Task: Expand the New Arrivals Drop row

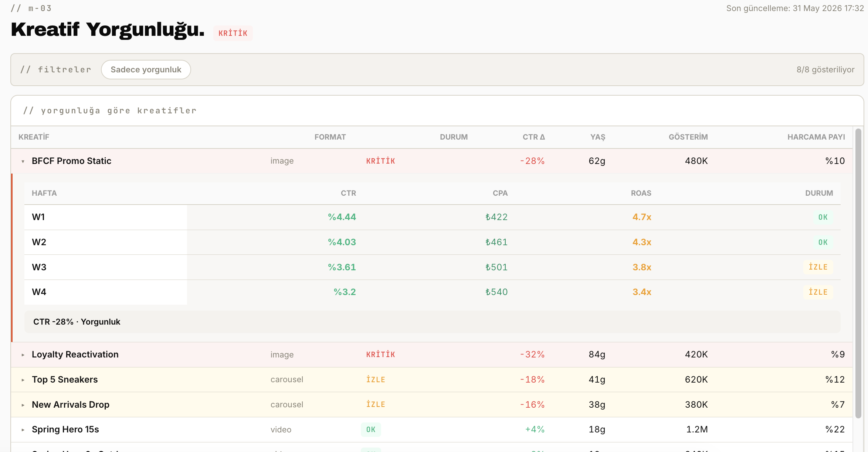Action: tap(432, 405)
